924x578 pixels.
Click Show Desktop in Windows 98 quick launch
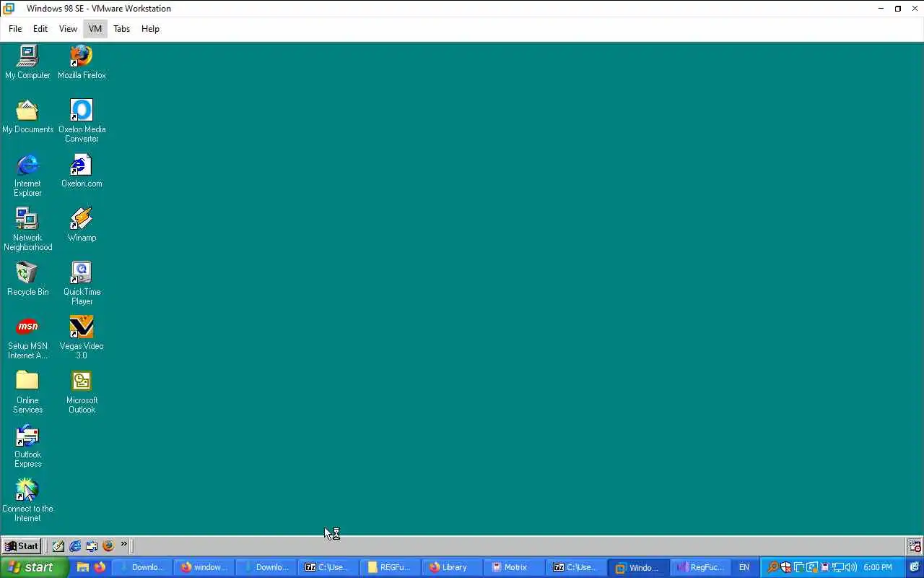[x=58, y=546]
